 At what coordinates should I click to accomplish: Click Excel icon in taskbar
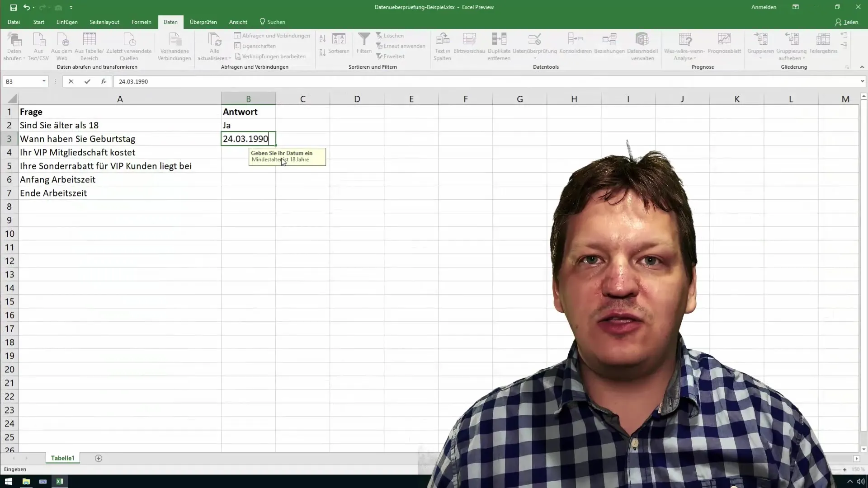60,481
